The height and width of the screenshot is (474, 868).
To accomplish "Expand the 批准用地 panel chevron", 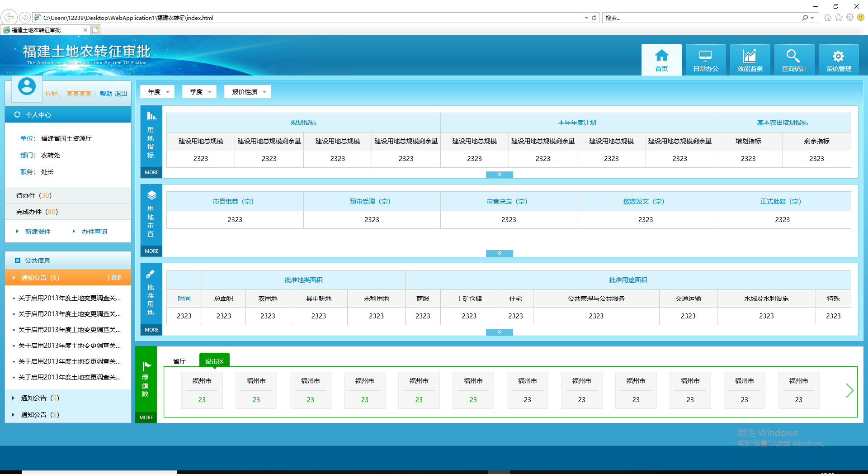I will click(x=500, y=332).
